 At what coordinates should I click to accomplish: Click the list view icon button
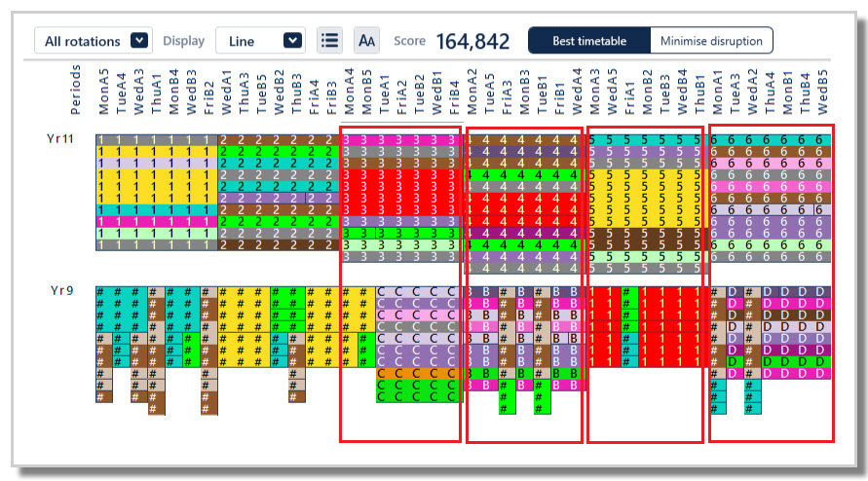[x=329, y=40]
